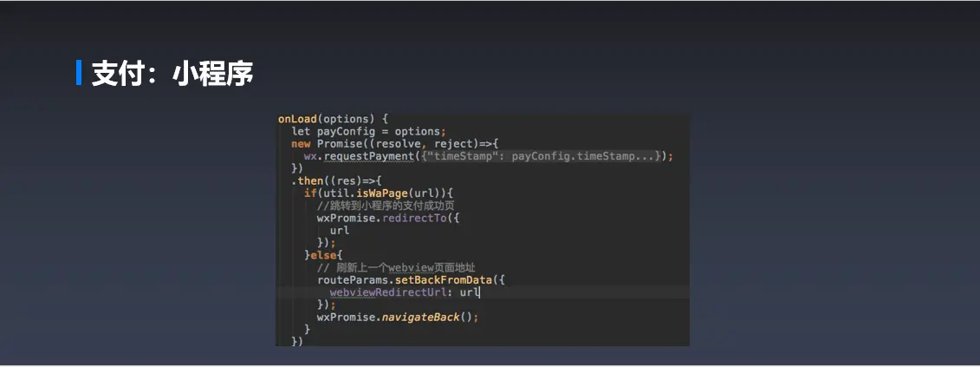Click the standalone url line inside redirectTo
The height and width of the screenshot is (367, 980).
coord(340,231)
